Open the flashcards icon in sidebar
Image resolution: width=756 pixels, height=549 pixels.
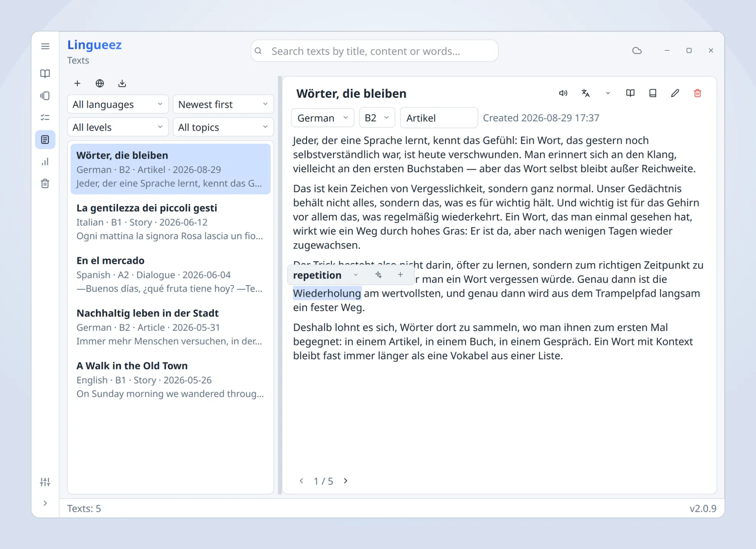click(x=45, y=96)
